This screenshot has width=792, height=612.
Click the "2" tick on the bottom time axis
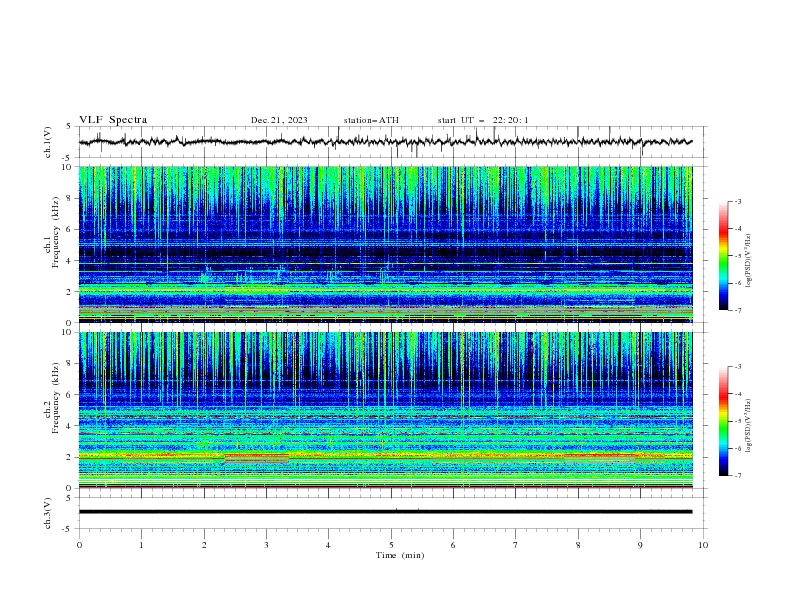pyautogui.click(x=204, y=545)
